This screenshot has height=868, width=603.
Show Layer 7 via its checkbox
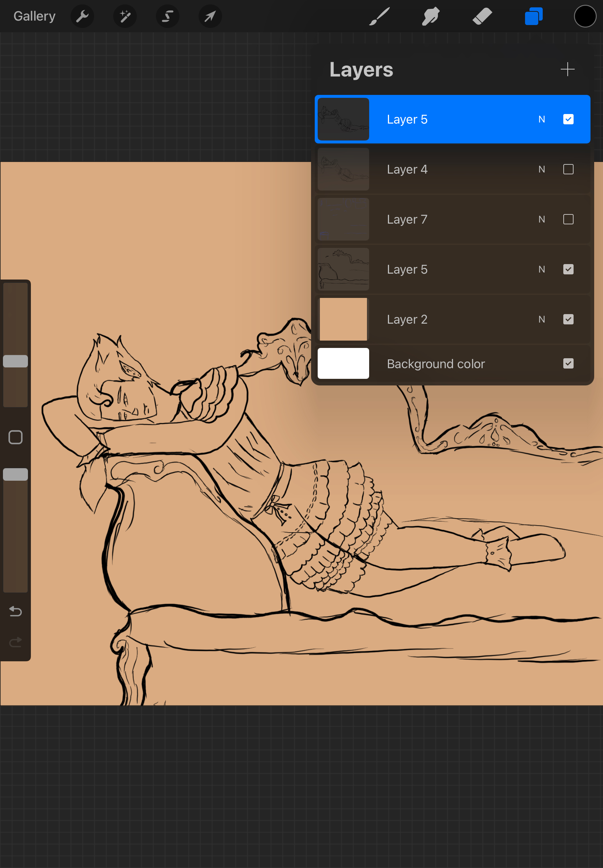point(568,219)
